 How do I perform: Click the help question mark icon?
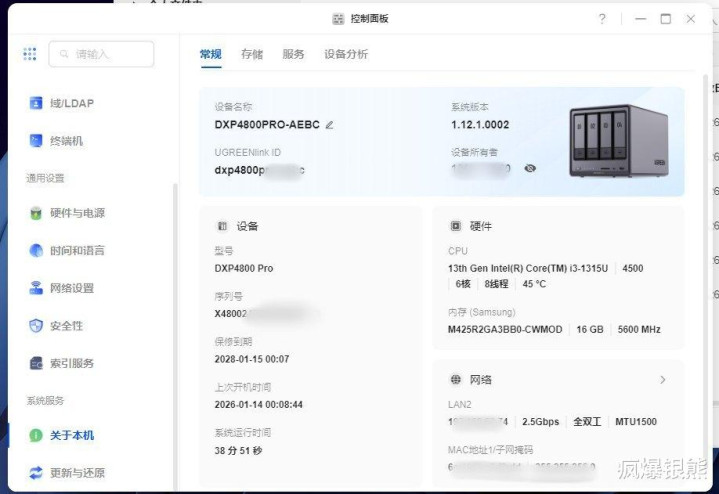coord(602,19)
